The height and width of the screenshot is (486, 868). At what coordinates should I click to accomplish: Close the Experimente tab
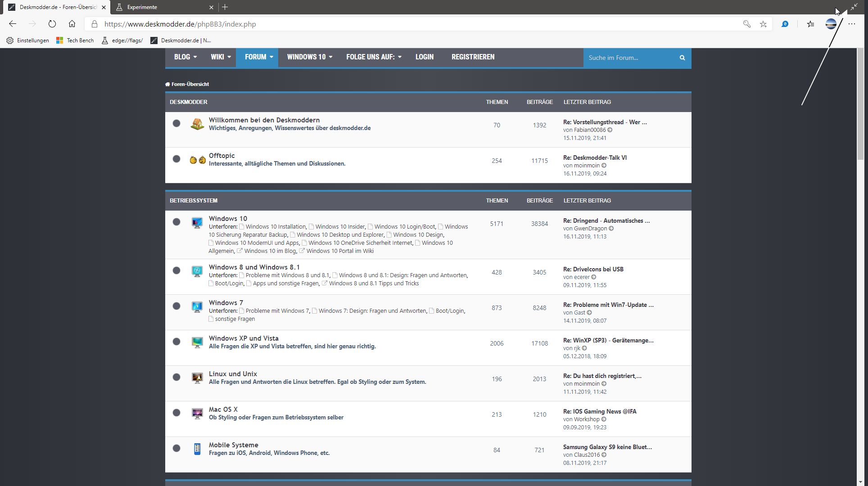[x=211, y=7]
